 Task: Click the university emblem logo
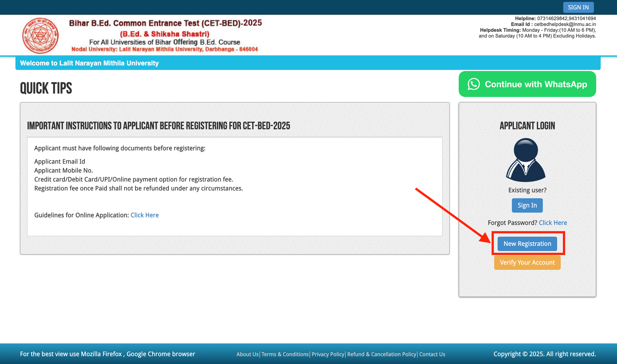[40, 36]
